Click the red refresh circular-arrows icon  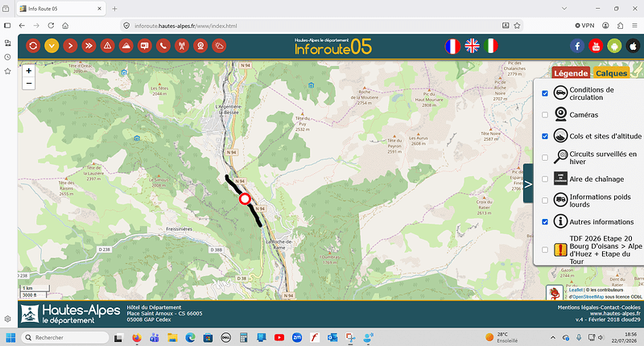tap(33, 46)
